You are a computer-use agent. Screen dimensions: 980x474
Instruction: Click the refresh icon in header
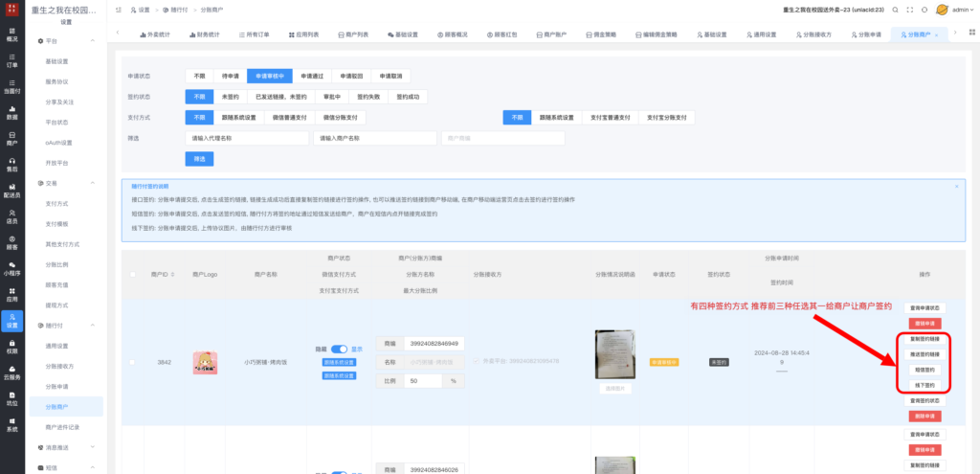click(924, 10)
